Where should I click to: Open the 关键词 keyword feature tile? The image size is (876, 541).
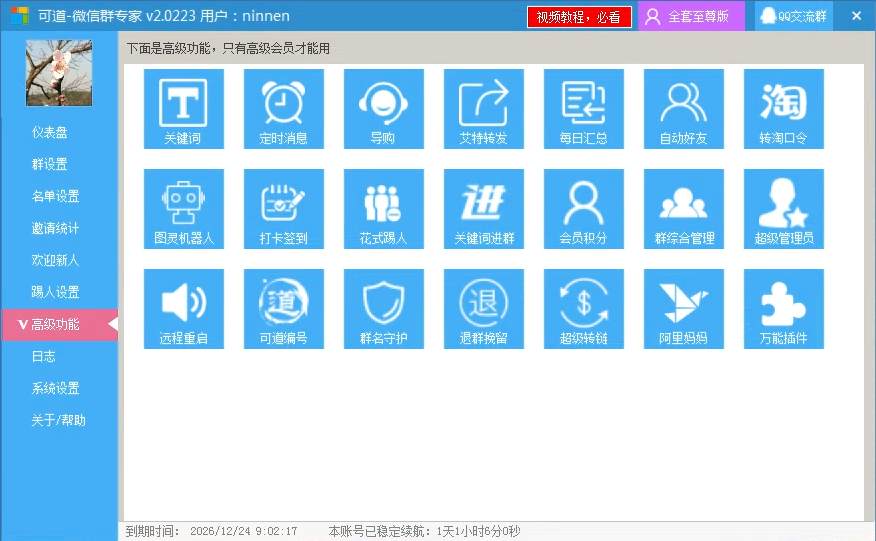(183, 108)
